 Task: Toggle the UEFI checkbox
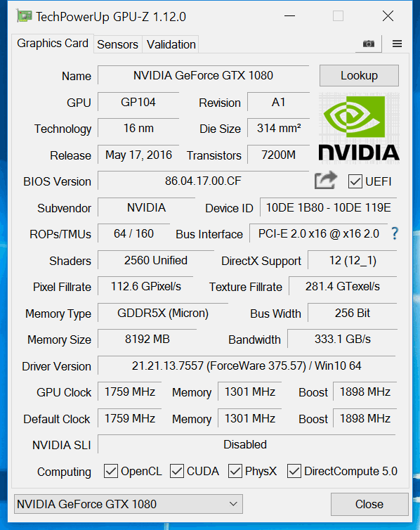[355, 181]
